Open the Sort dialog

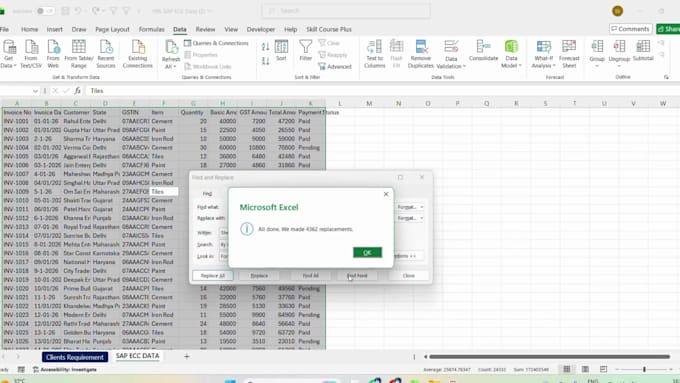coord(281,51)
